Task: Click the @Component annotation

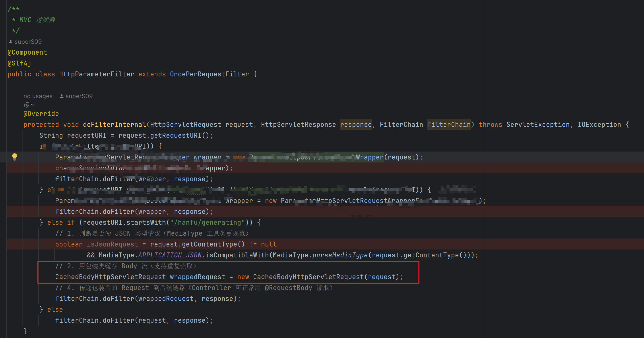Action: point(27,52)
